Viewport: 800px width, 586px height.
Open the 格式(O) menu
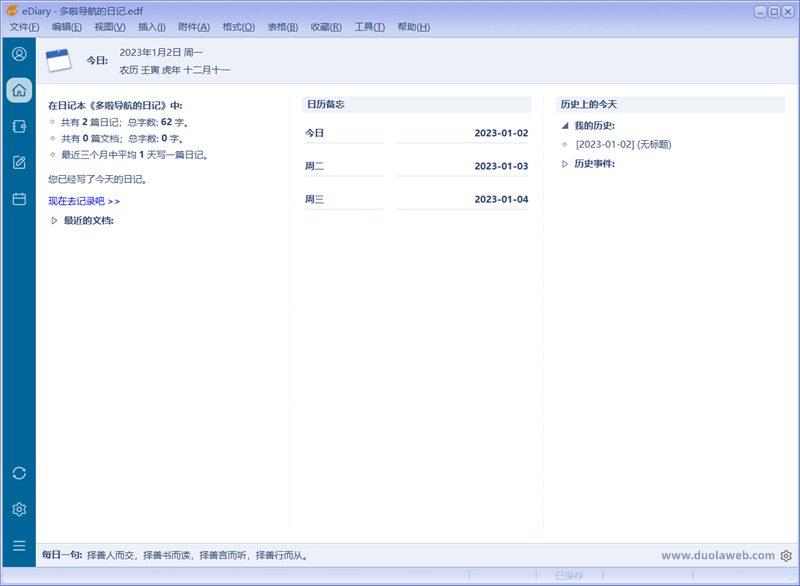(238, 27)
